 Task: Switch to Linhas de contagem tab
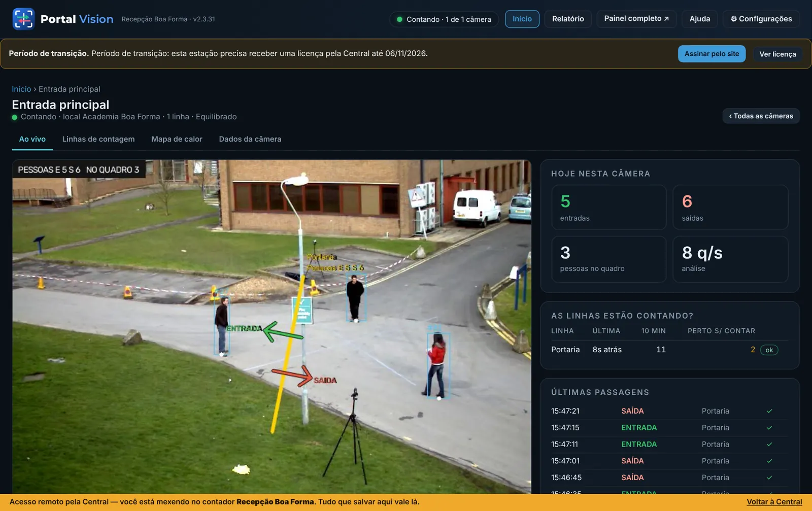pyautogui.click(x=98, y=139)
